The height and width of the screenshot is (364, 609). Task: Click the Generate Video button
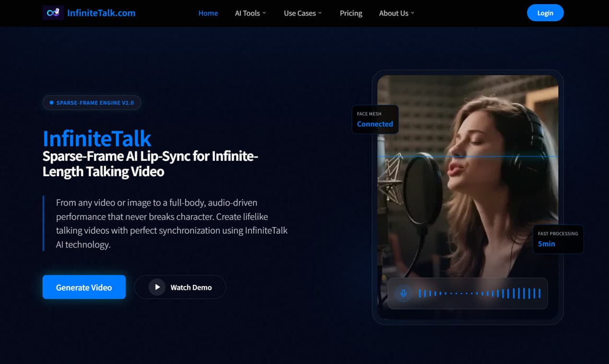[x=84, y=287]
